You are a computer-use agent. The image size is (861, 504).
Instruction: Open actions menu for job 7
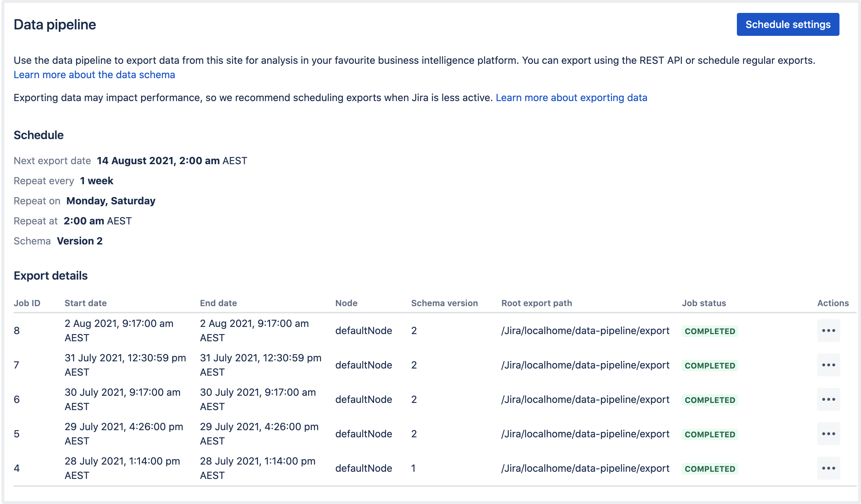point(828,365)
